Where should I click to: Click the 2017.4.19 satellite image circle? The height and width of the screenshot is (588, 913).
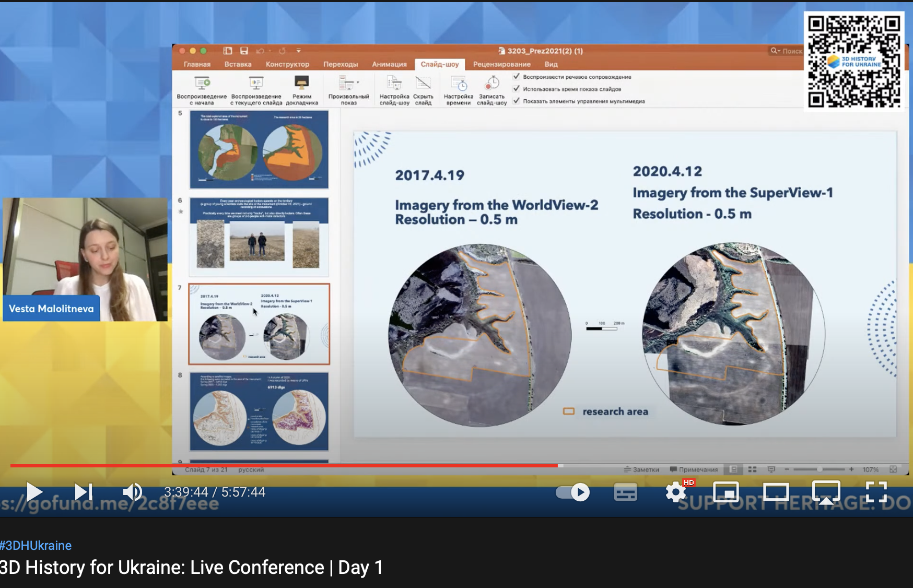480,335
